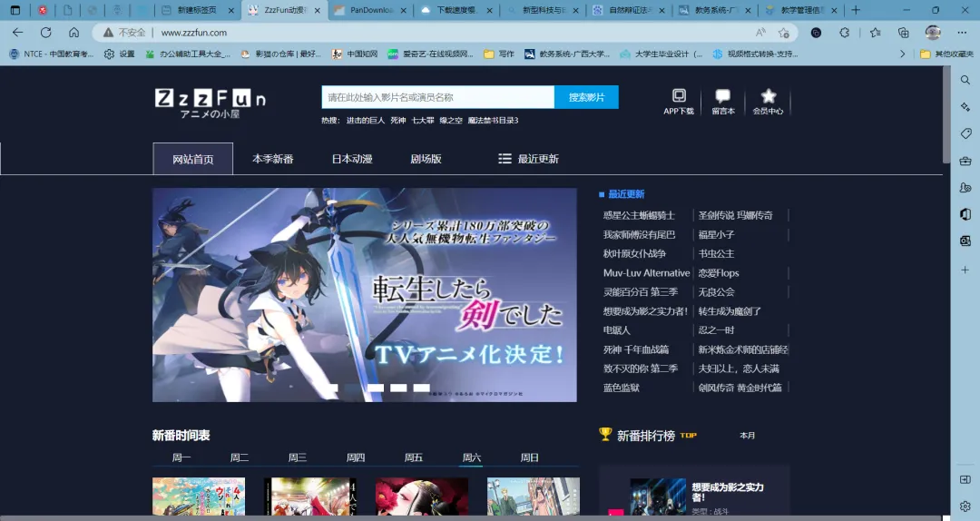980x521 pixels.
Task: Click the 本月 ranking filter
Action: tap(748, 436)
